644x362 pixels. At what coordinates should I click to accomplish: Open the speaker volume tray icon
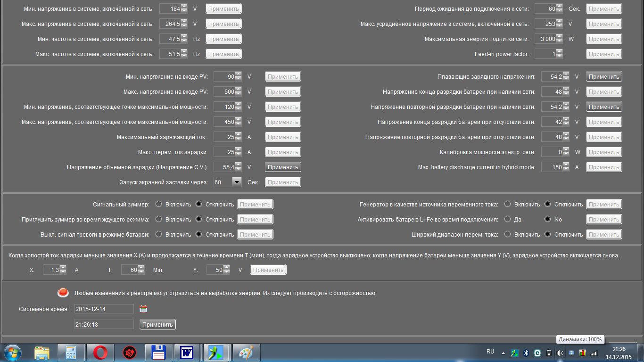coord(560,353)
